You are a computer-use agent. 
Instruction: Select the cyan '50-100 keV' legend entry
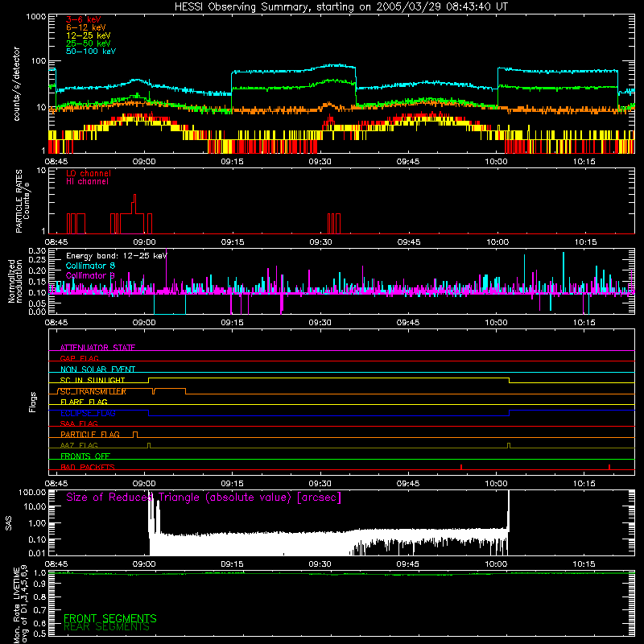(91, 52)
